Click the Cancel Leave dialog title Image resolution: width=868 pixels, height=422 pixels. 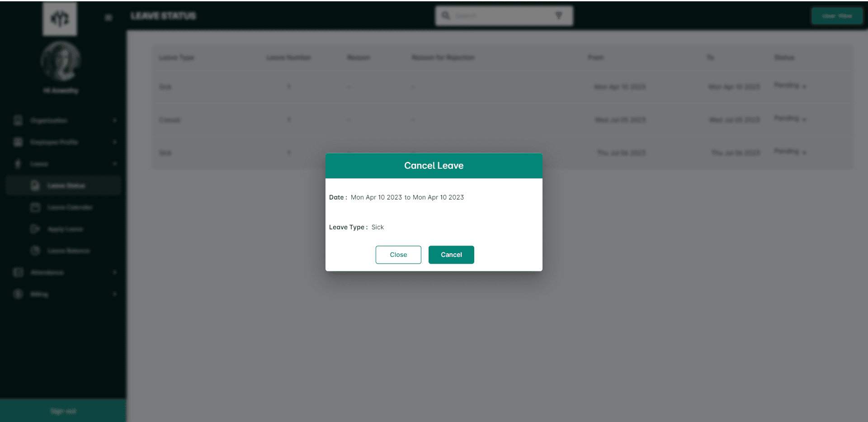[434, 166]
